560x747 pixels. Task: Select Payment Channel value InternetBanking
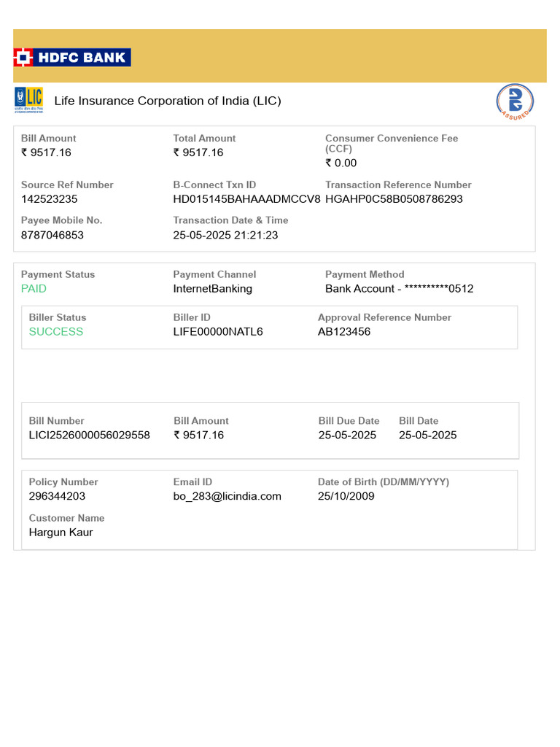(x=213, y=289)
